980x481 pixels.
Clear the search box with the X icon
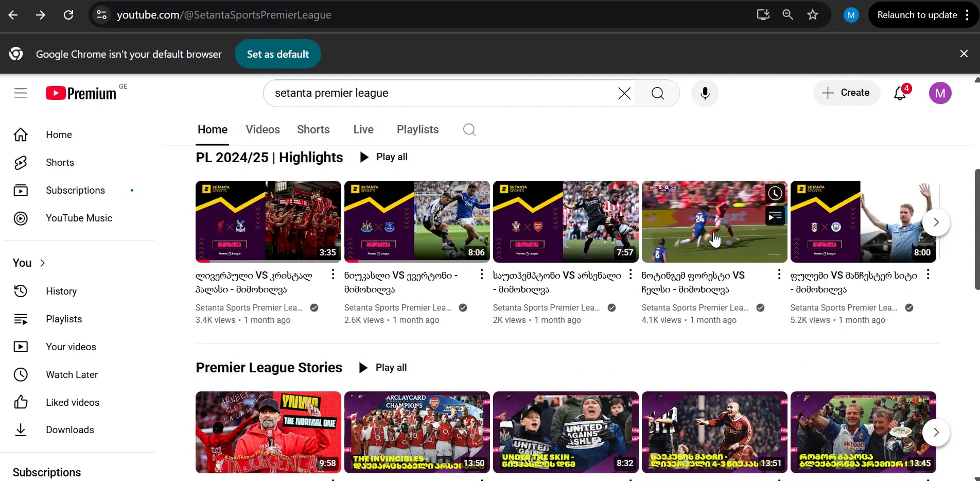pos(624,93)
